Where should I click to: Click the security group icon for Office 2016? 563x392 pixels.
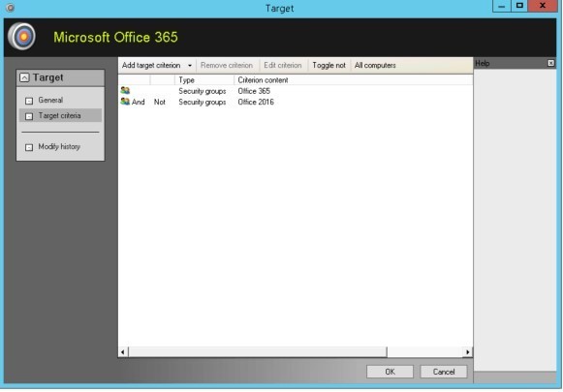click(x=125, y=102)
